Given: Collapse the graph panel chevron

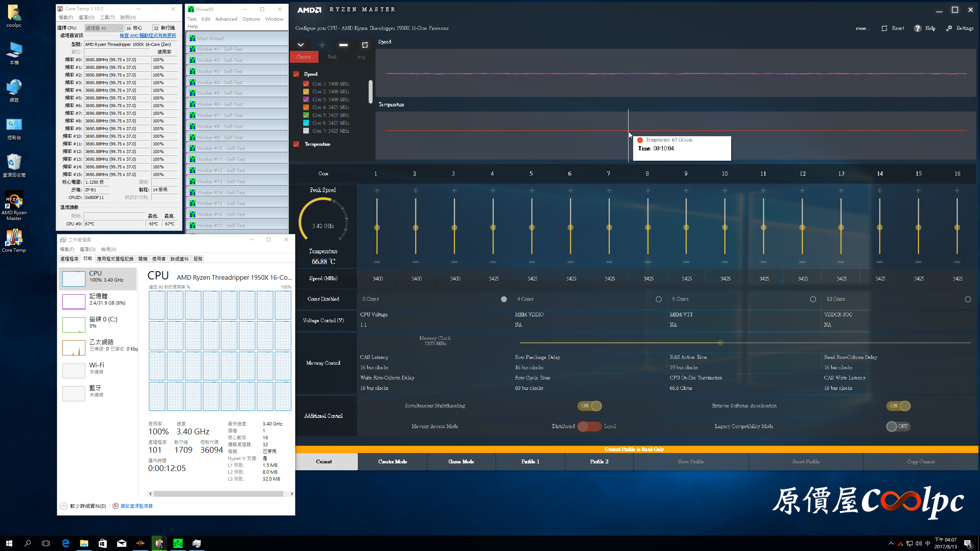Looking at the screenshot, I should tap(301, 45).
